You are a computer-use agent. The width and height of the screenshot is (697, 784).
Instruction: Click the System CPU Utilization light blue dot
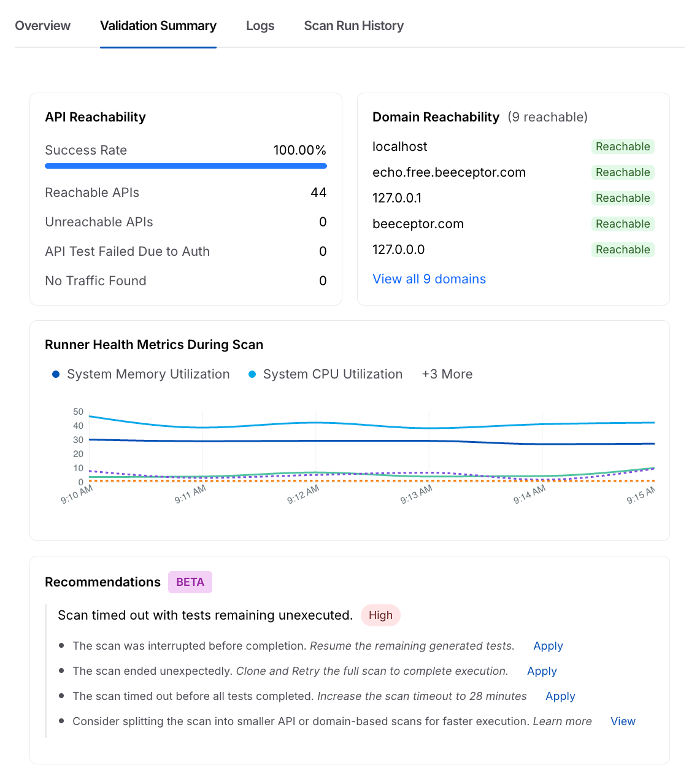(x=252, y=374)
